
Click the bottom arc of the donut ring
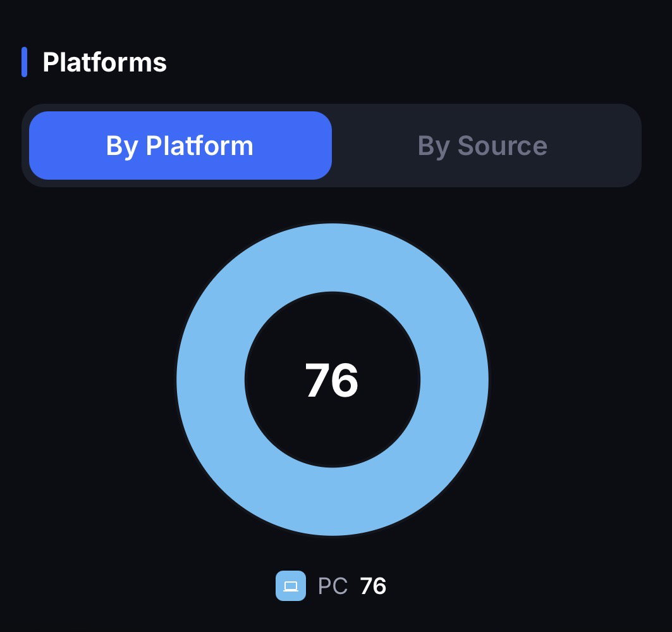point(333,502)
